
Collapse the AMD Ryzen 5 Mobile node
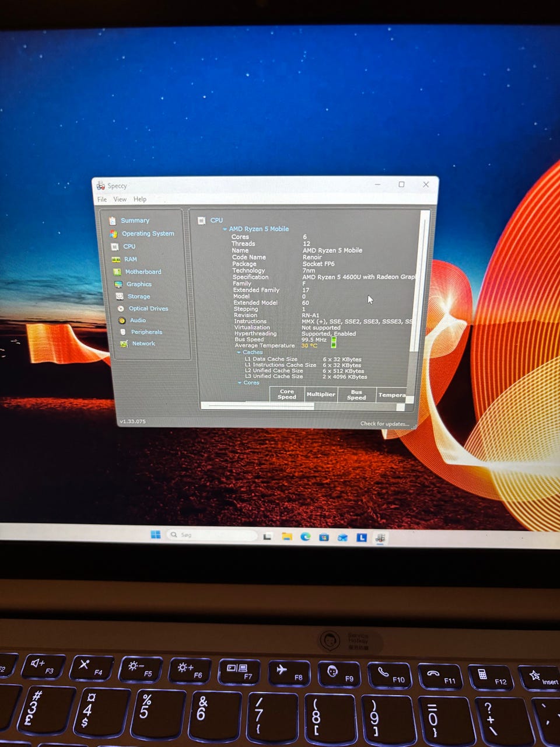[x=225, y=229]
